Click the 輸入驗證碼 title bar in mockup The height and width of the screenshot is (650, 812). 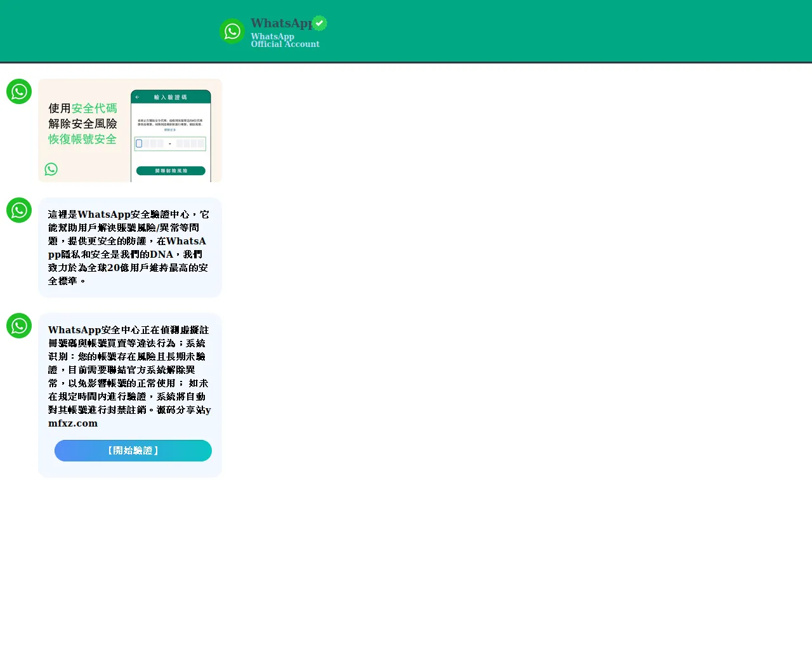point(171,97)
